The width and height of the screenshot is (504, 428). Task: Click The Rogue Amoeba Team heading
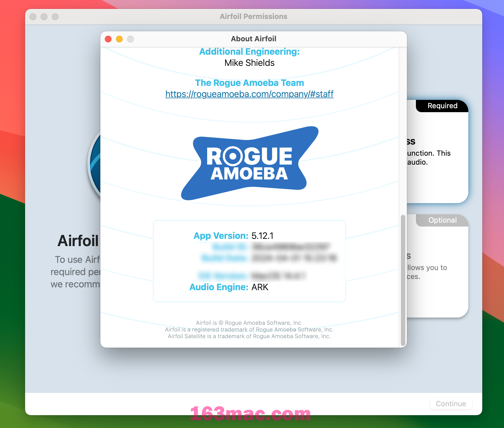click(x=249, y=83)
